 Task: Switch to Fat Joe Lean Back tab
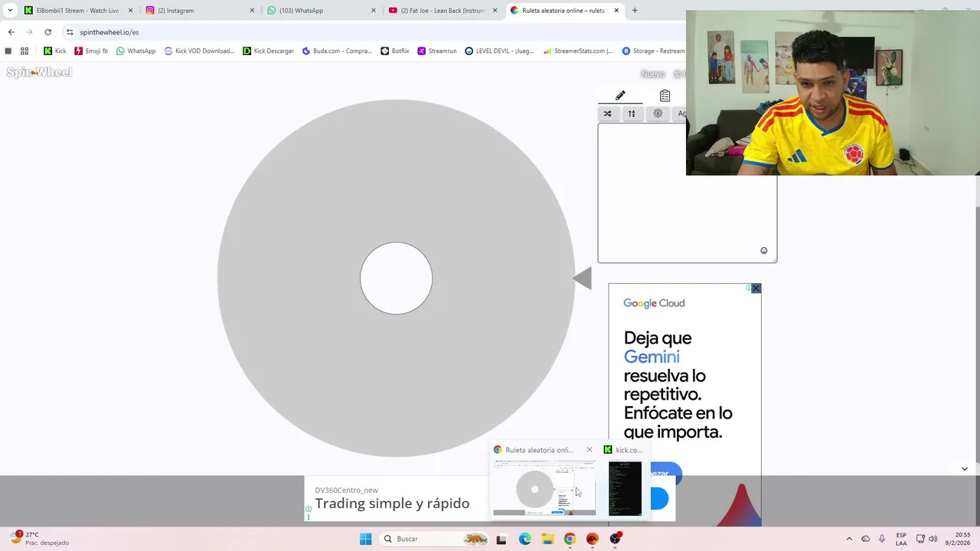click(443, 11)
